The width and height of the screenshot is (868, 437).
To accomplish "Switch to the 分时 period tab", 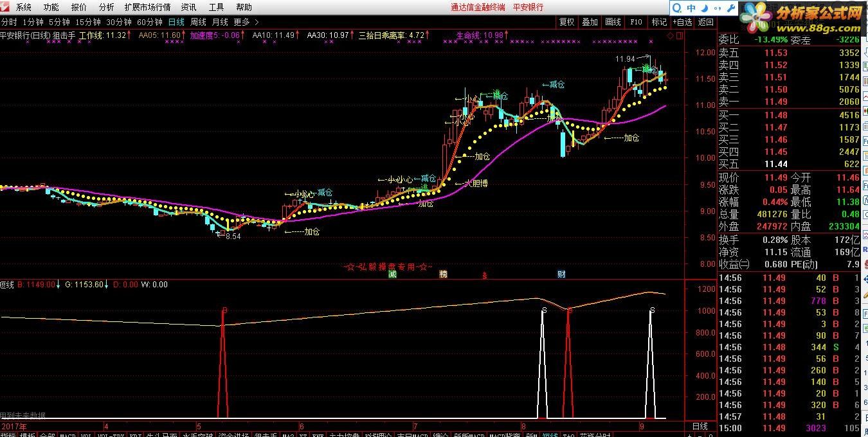I will pyautogui.click(x=9, y=22).
